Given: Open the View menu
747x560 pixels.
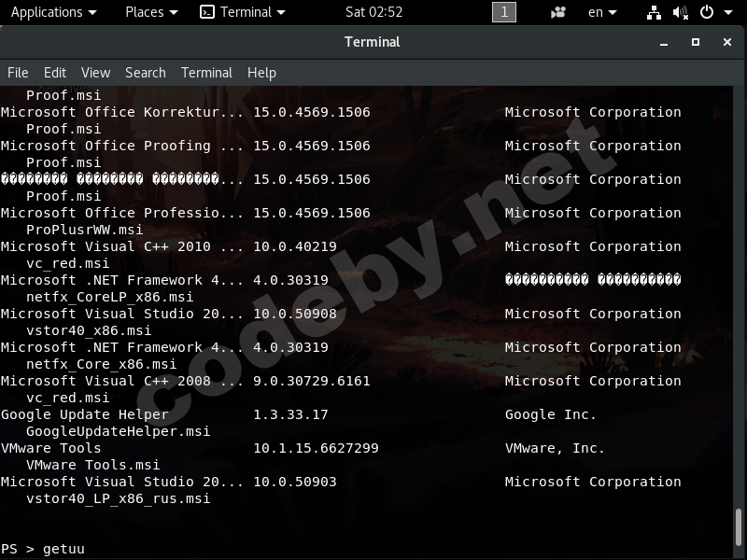Looking at the screenshot, I should click(x=95, y=73).
